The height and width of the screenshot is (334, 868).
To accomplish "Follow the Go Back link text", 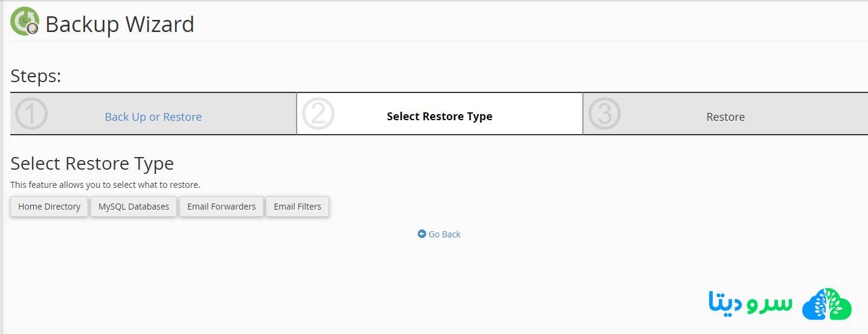I will pos(445,234).
